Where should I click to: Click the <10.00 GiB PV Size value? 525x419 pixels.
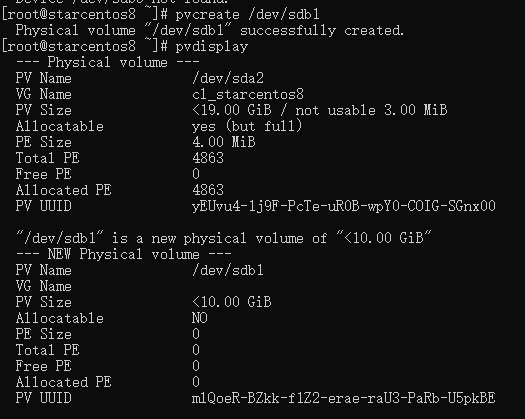(232, 302)
